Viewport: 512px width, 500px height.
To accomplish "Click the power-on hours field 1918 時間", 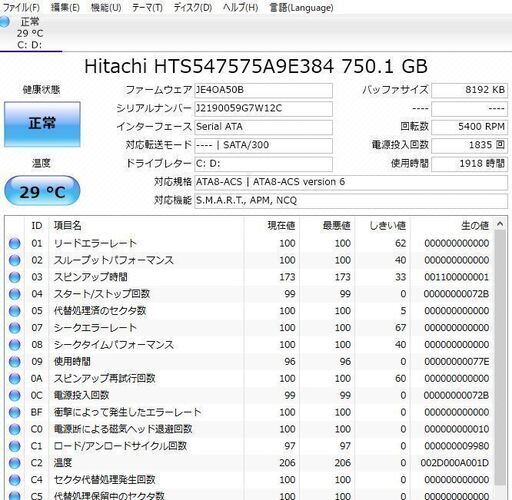I will point(469,164).
